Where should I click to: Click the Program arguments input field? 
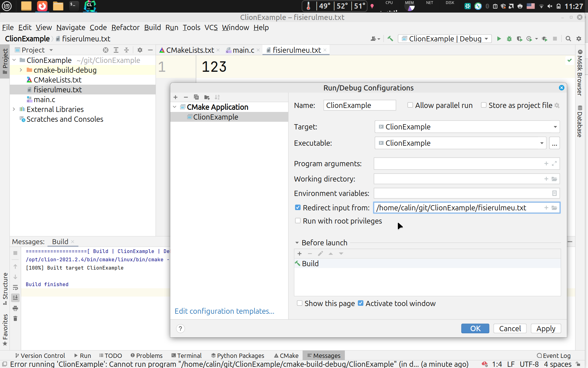458,164
